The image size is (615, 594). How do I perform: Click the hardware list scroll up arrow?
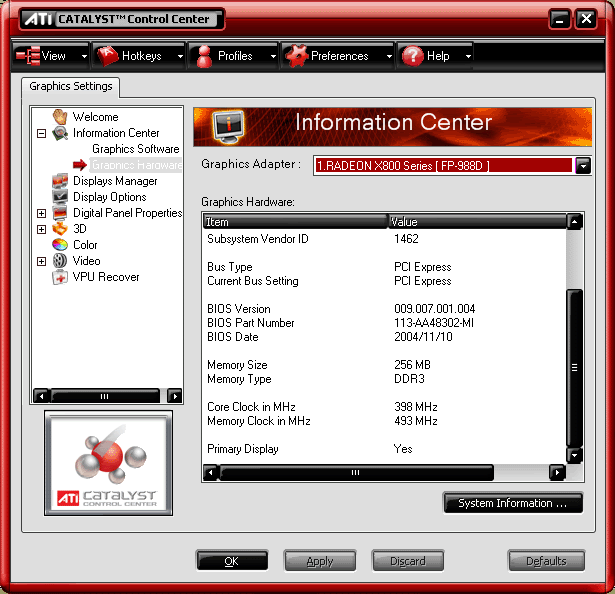[x=574, y=222]
